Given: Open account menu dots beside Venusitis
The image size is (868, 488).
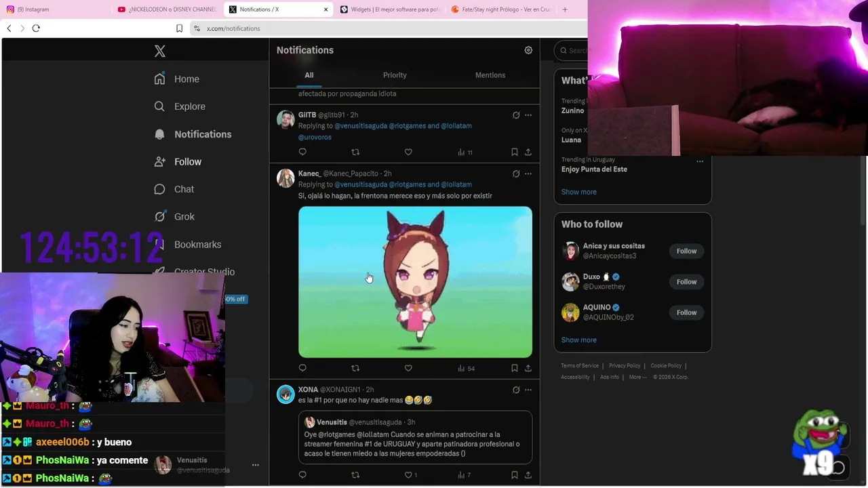Looking at the screenshot, I should point(256,465).
